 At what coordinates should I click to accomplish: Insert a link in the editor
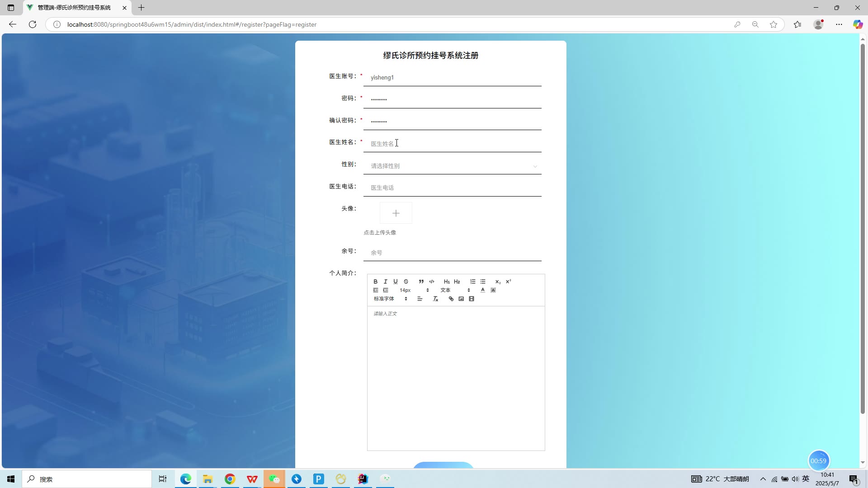pos(451,299)
